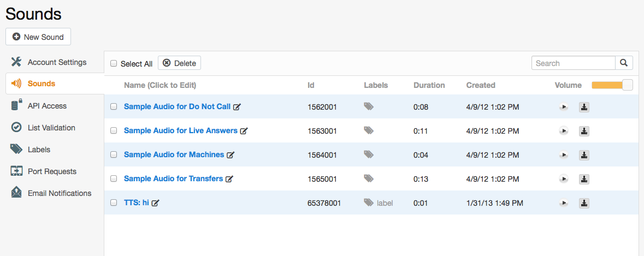This screenshot has width=644, height=256.
Task: Download the Sample Audio for Do Not Call
Action: [x=584, y=107]
